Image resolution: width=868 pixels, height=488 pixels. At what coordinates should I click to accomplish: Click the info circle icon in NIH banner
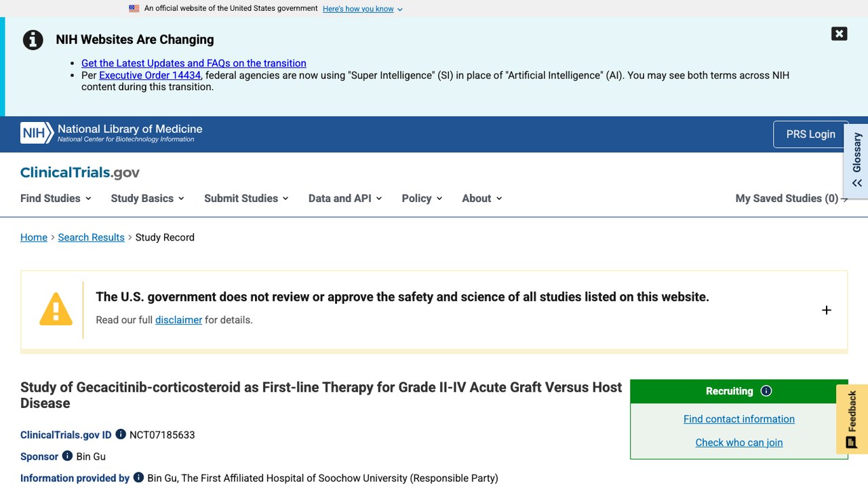(33, 40)
